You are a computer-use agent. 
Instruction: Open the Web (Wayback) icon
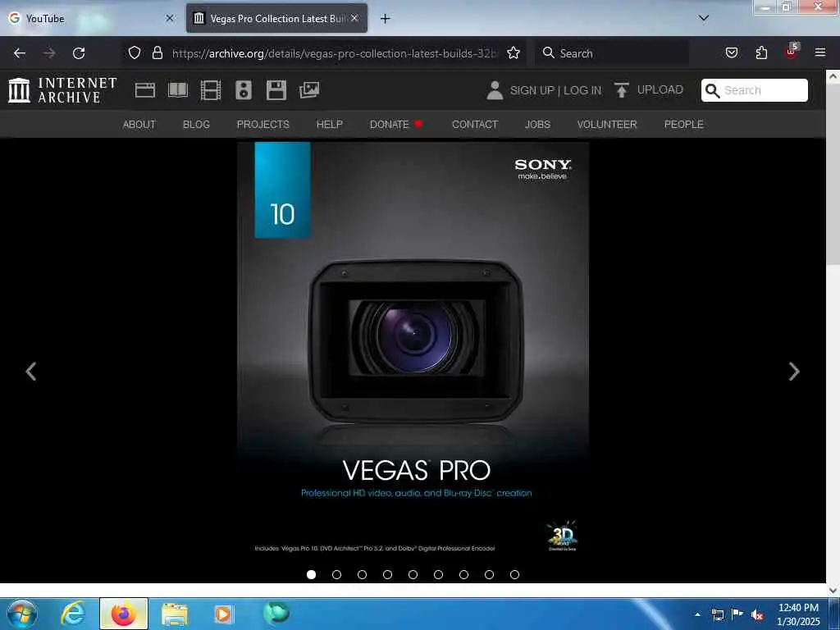click(x=144, y=90)
